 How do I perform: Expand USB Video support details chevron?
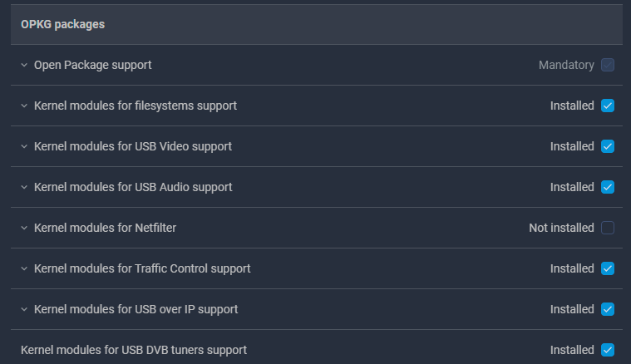pyautogui.click(x=24, y=146)
